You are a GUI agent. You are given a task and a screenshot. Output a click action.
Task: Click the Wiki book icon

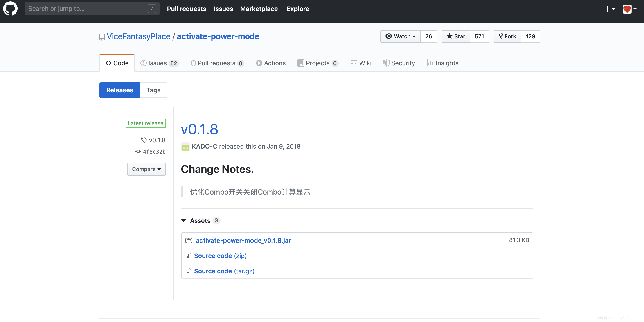point(354,63)
